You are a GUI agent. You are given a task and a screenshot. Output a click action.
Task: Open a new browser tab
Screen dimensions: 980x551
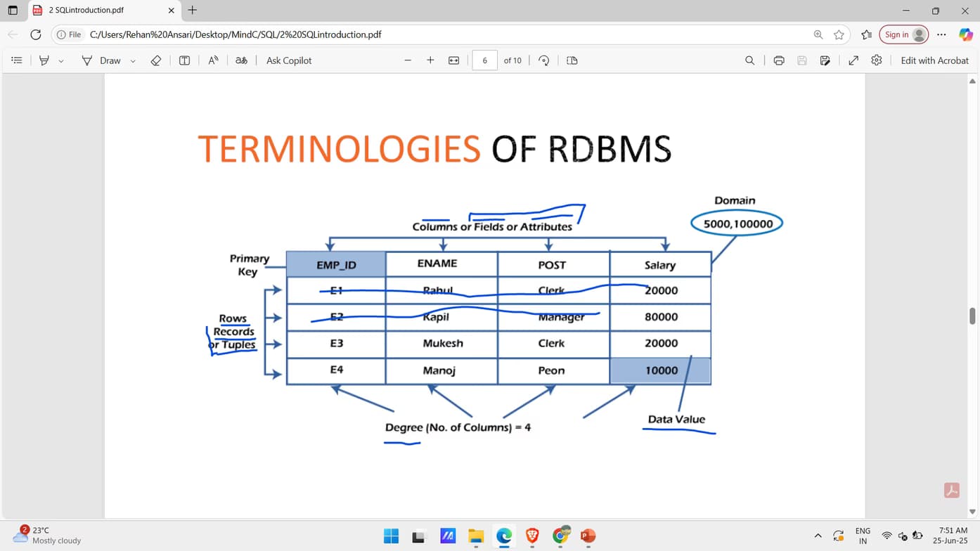coord(192,11)
